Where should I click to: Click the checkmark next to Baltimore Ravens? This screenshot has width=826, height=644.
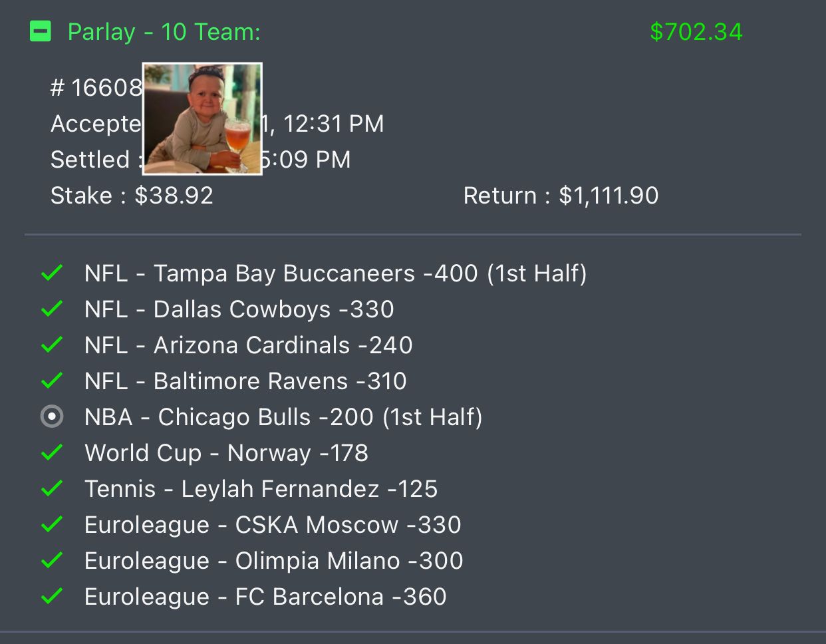[x=52, y=381]
